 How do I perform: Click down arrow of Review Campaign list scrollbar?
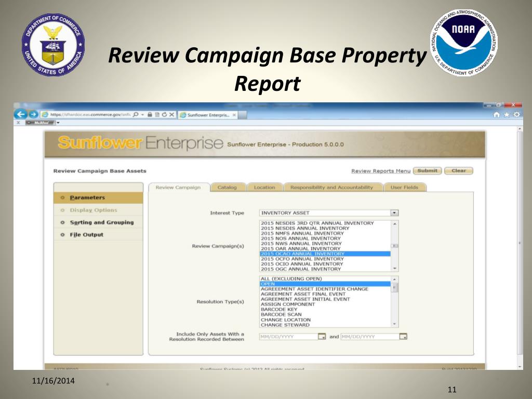pos(395,269)
